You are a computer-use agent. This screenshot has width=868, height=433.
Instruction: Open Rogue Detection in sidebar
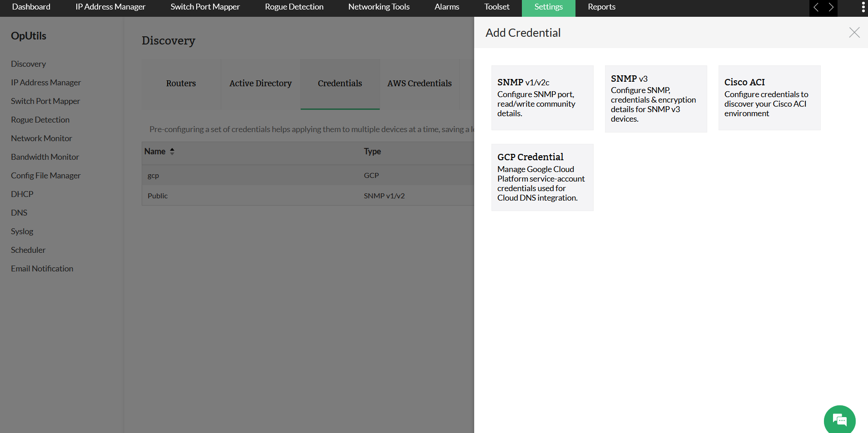[x=40, y=120]
